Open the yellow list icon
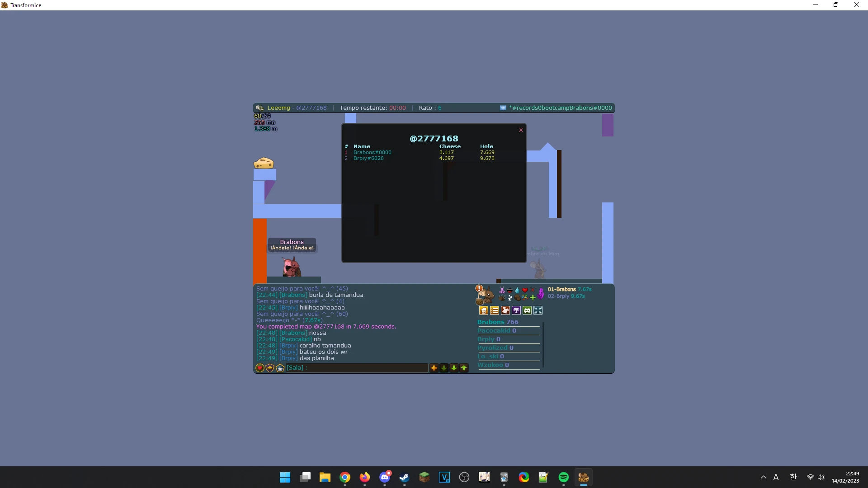The width and height of the screenshot is (868, 488). pos(495,310)
